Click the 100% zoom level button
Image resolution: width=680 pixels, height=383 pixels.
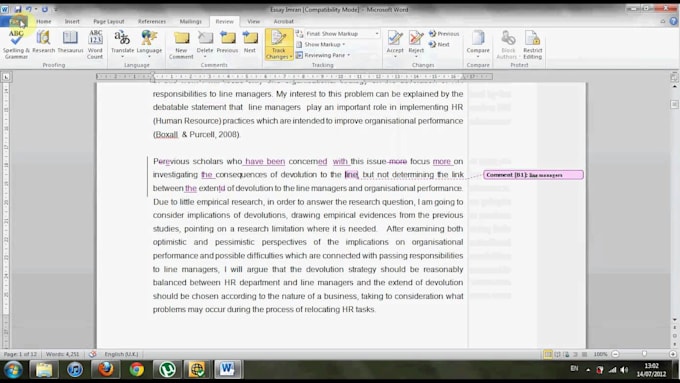pos(600,354)
